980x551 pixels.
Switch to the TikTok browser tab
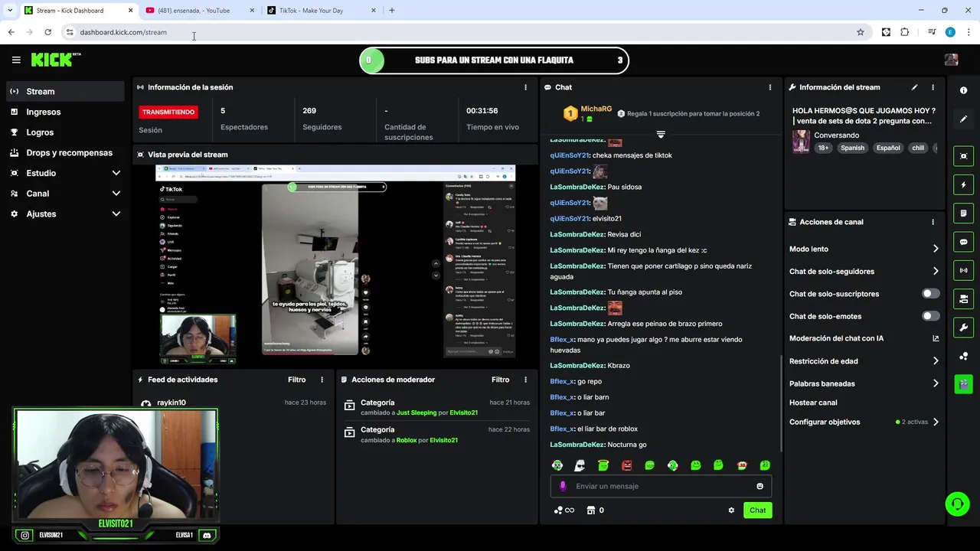[x=322, y=10]
